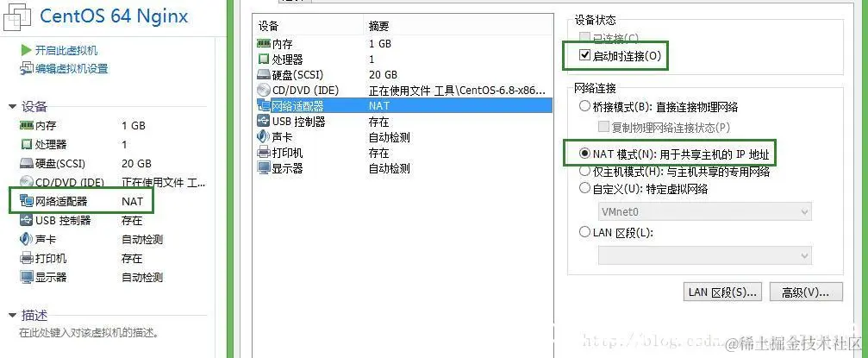This screenshot has height=358, width=868.
Task: Open the VMnet0 dropdown list
Action: [705, 211]
